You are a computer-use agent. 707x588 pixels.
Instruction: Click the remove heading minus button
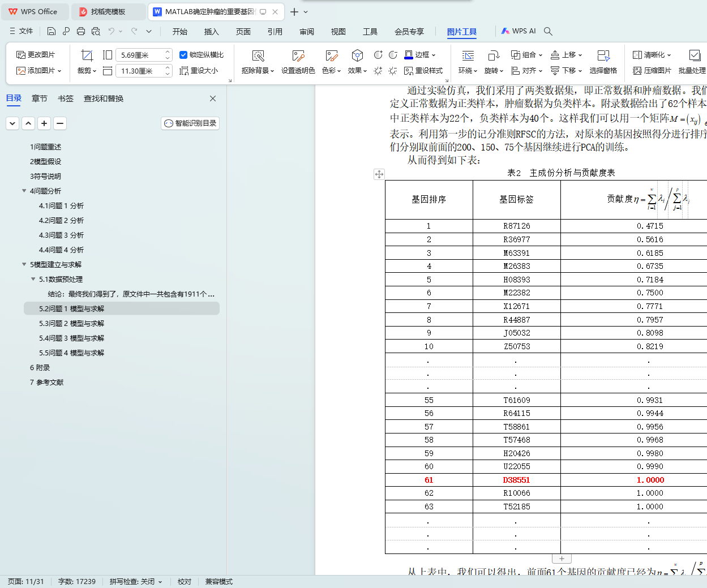click(61, 123)
